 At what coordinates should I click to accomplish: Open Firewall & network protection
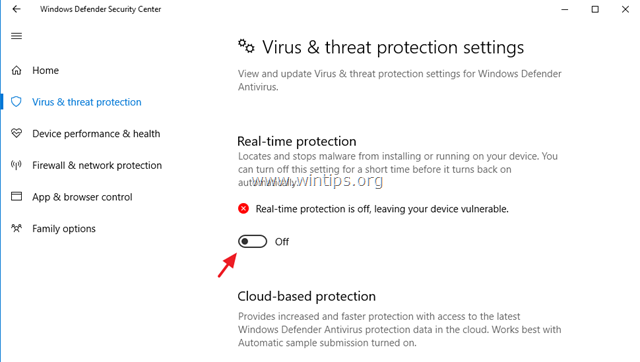[x=97, y=165]
